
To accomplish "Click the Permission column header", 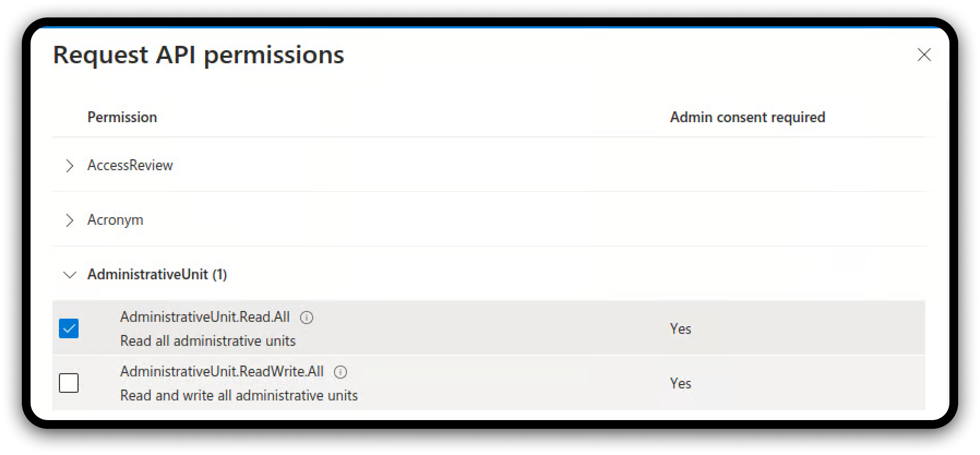I will [x=122, y=117].
